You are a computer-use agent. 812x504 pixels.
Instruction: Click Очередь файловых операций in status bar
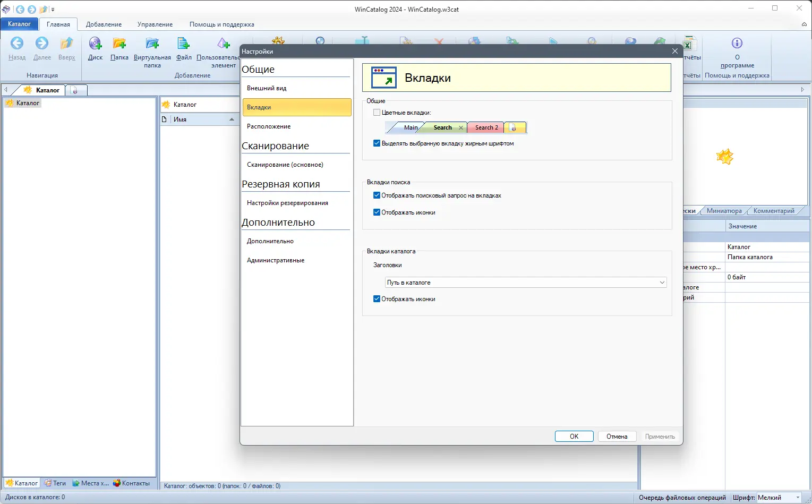pyautogui.click(x=682, y=498)
